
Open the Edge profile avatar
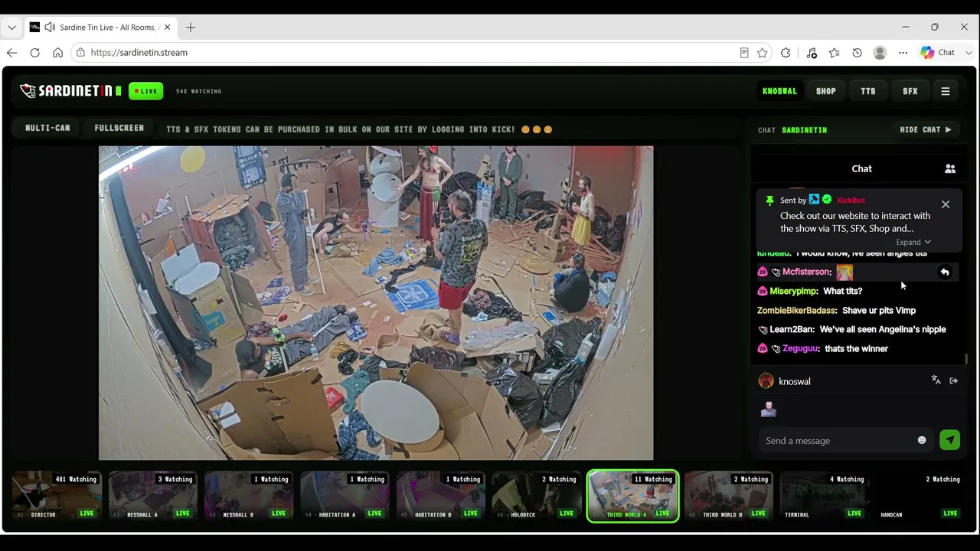(880, 53)
